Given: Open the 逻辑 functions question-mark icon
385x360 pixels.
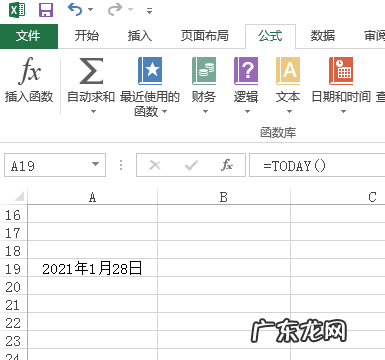Looking at the screenshot, I should click(246, 71).
